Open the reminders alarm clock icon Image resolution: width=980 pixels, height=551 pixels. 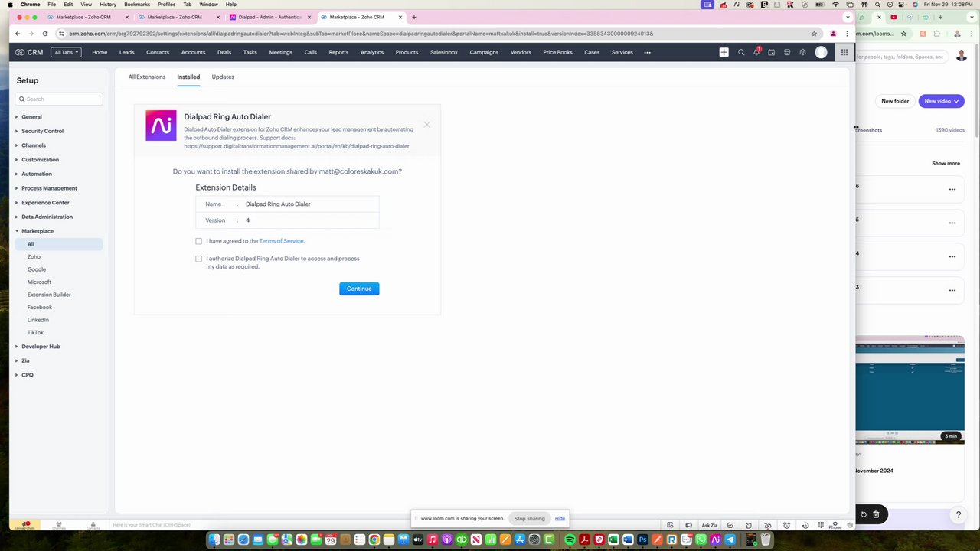coord(786,525)
